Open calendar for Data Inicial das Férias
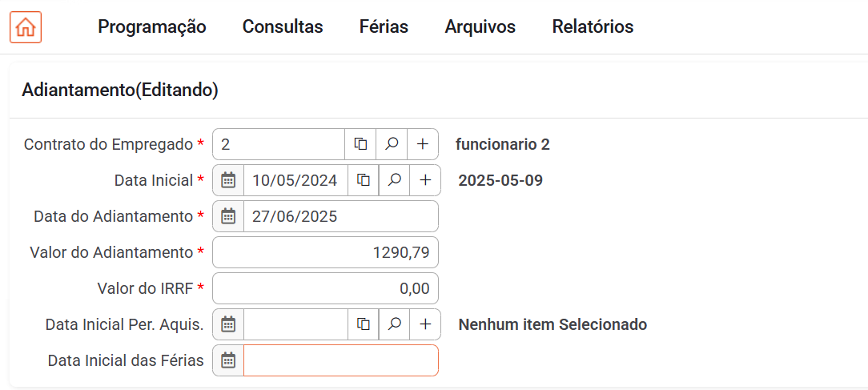This screenshot has height=390, width=868. (x=228, y=360)
